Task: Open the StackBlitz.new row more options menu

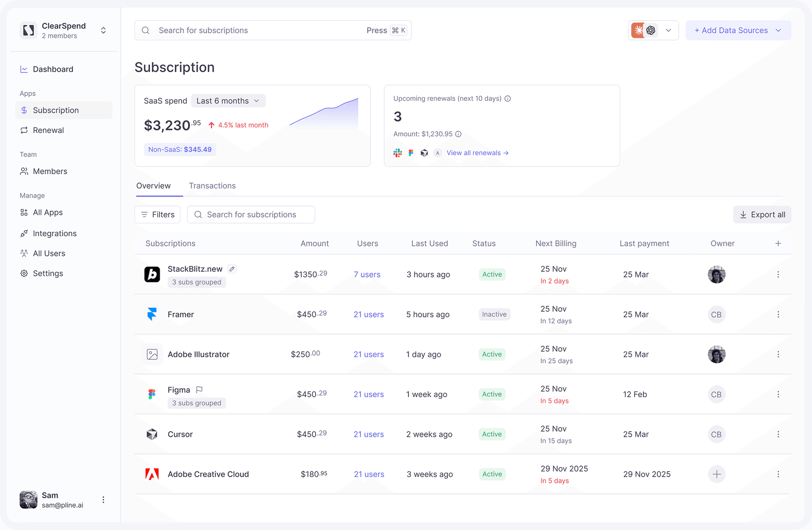Action: coord(778,275)
